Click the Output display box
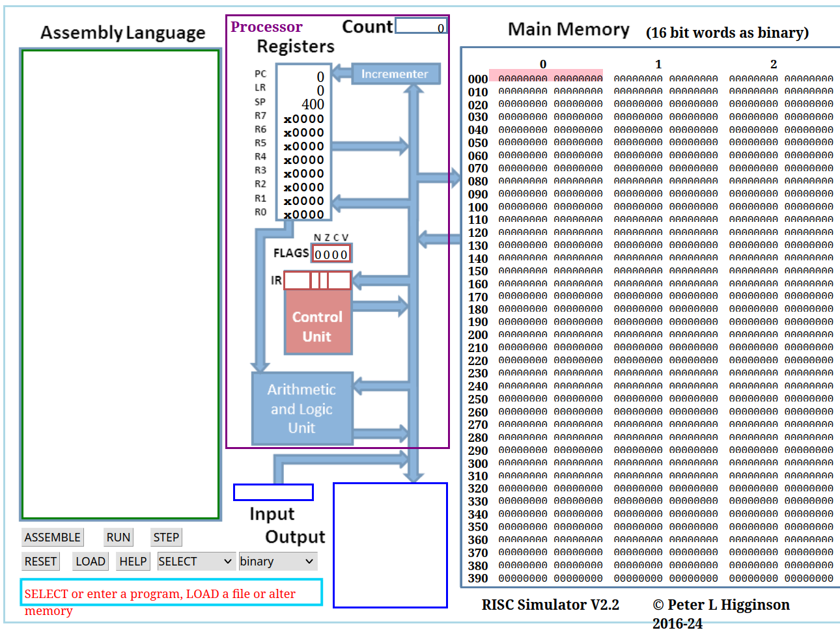Screen dimensions: 840x641 390,545
